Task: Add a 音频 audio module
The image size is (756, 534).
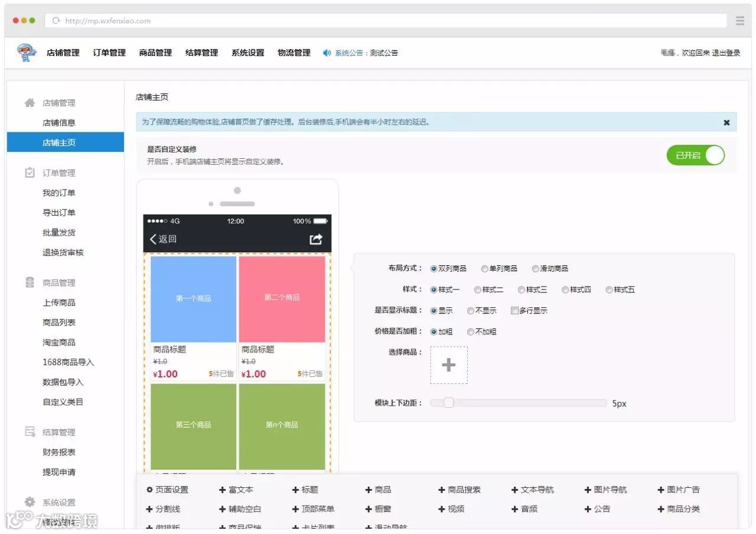Action: 525,509
